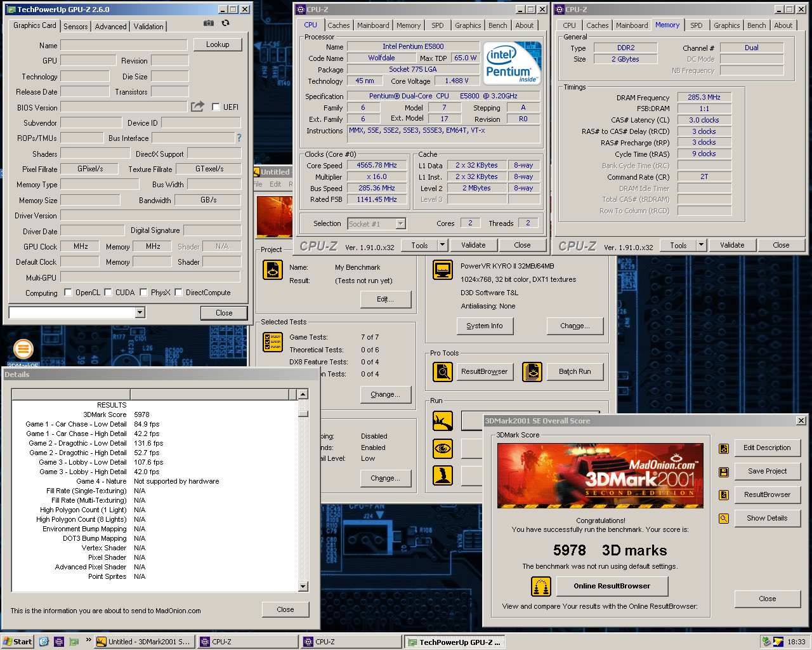Click the Save Project button

768,471
